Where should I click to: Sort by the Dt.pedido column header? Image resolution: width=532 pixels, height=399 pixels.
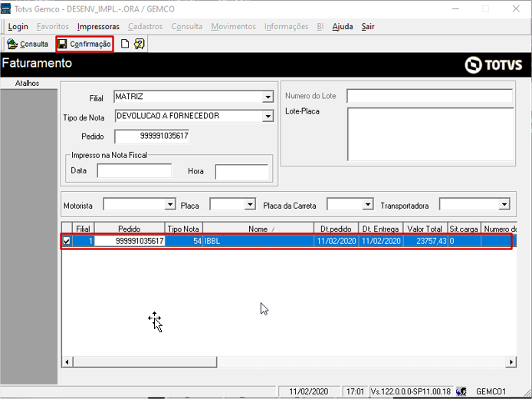(336, 229)
